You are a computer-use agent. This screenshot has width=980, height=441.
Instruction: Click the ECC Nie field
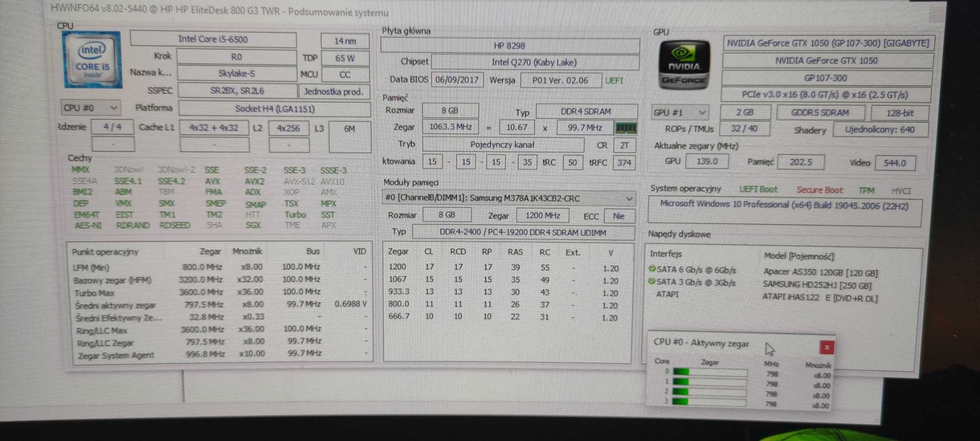click(619, 216)
